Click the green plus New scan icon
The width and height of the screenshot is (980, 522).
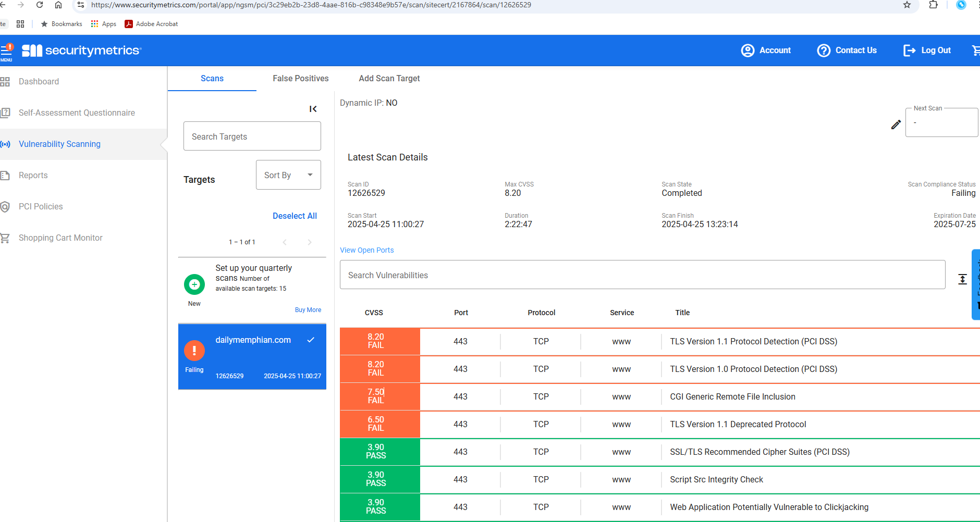click(x=194, y=284)
